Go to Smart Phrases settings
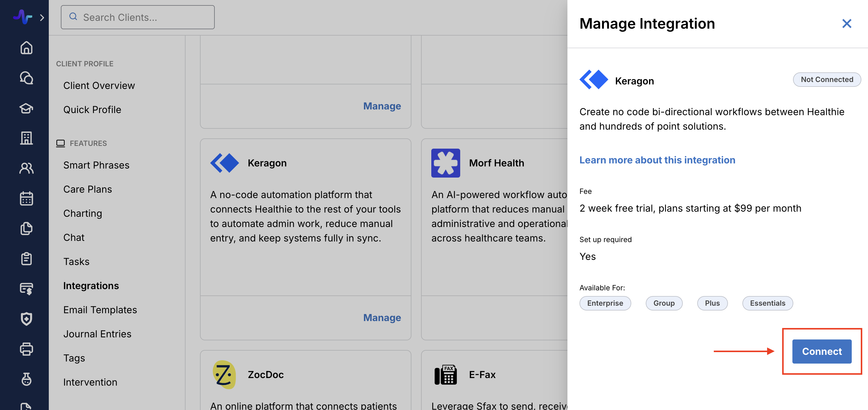 pos(96,165)
